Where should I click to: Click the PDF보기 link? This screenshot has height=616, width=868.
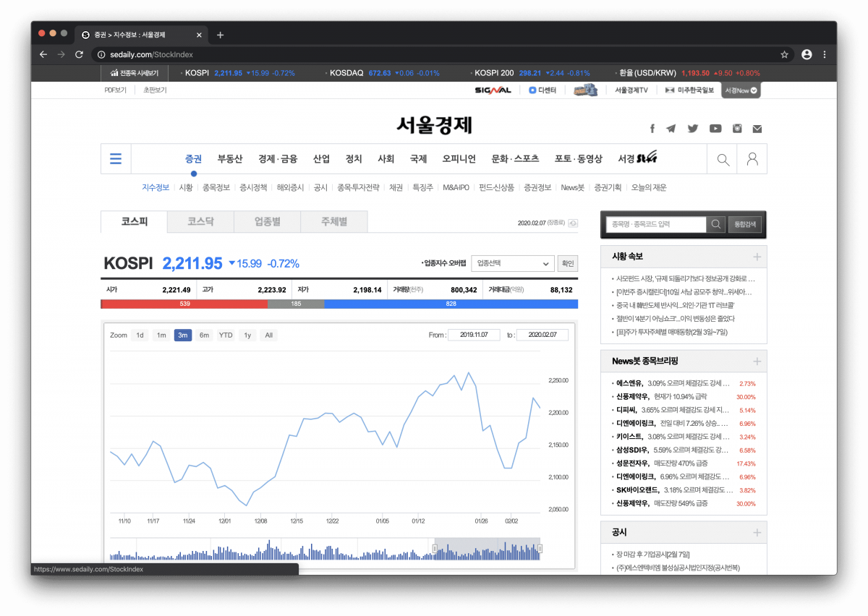[x=116, y=90]
